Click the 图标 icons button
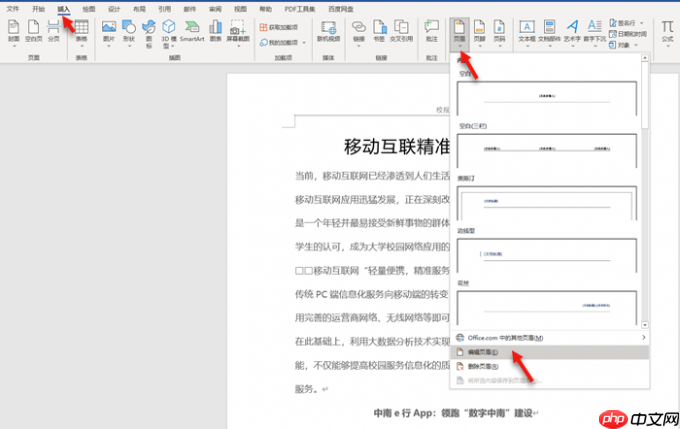The image size is (680, 429). (149, 33)
